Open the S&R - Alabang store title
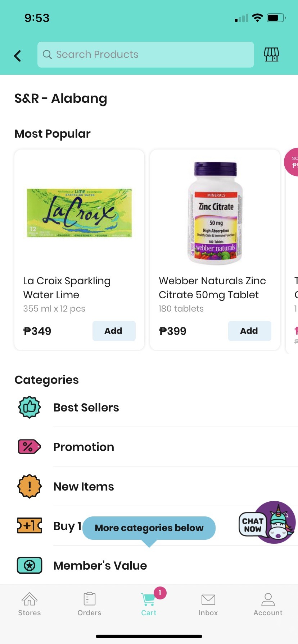 pyautogui.click(x=60, y=98)
